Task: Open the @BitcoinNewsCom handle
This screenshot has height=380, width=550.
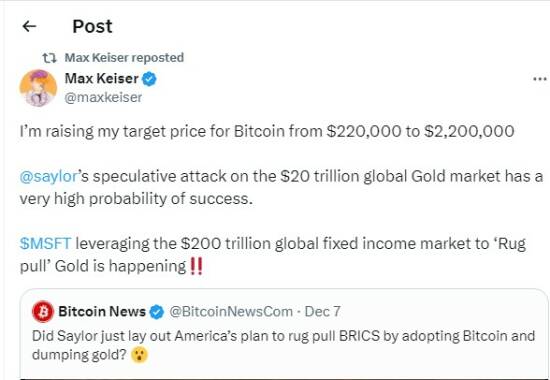Action: pyautogui.click(x=231, y=311)
